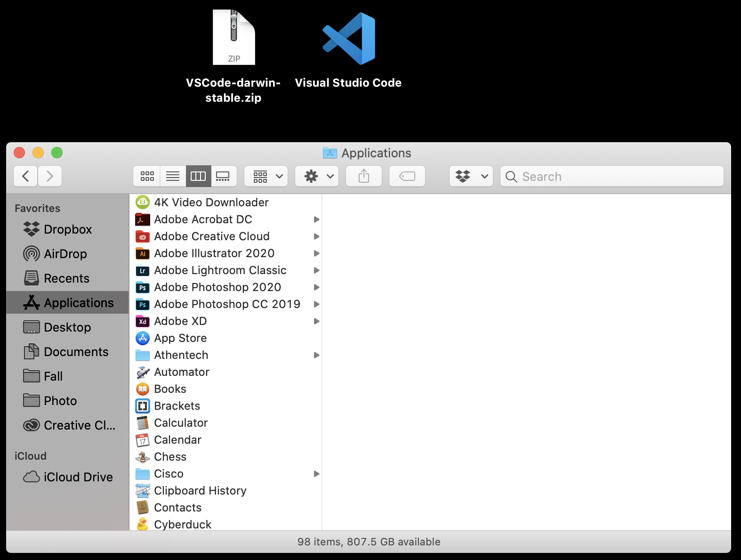The width and height of the screenshot is (741, 560).
Task: Click the Contacts text label in list
Action: click(x=178, y=508)
